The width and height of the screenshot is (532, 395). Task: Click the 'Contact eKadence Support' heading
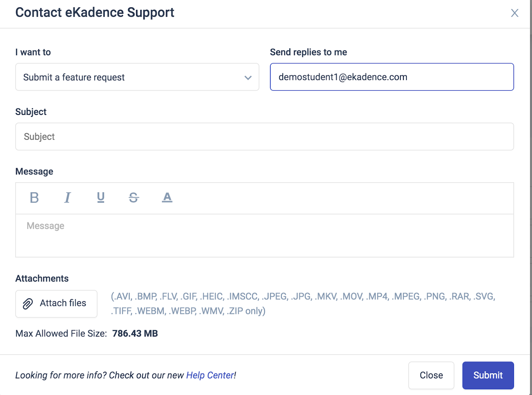(x=95, y=13)
